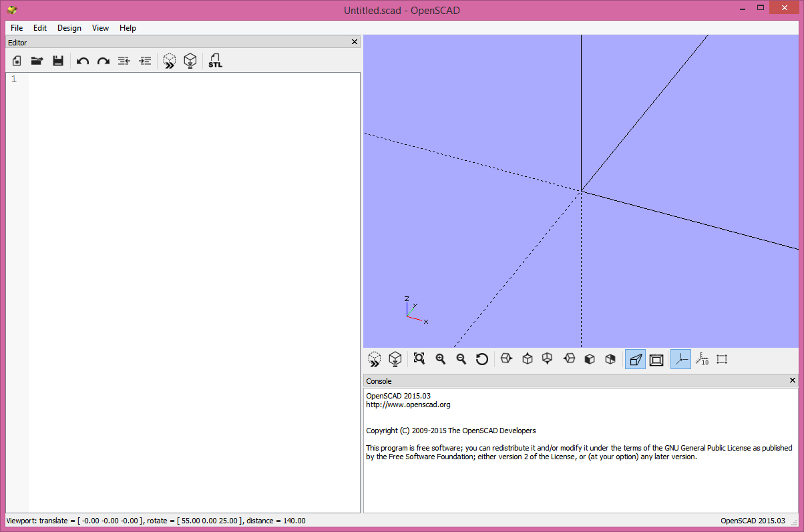Redo the edit in the editor toolbar
The height and width of the screenshot is (532, 804).
[104, 61]
